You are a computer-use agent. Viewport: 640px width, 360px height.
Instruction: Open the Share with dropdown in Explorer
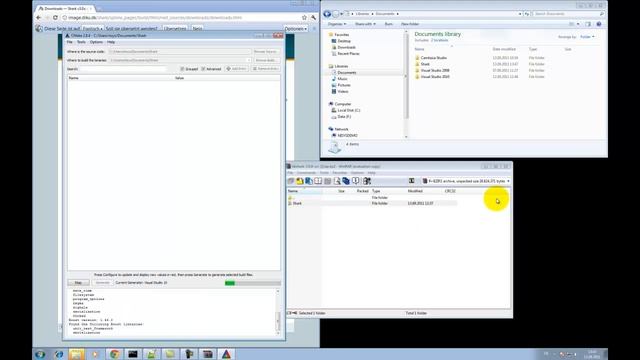(x=365, y=24)
